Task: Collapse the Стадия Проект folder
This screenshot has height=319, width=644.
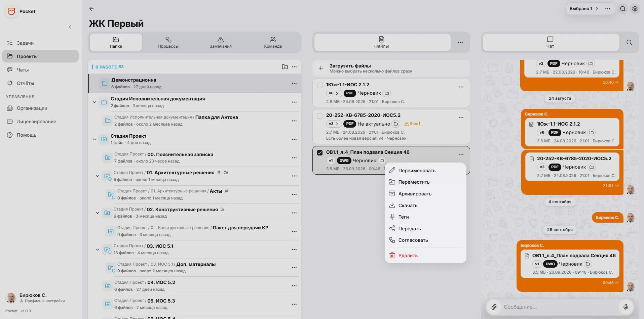Action: (94, 139)
